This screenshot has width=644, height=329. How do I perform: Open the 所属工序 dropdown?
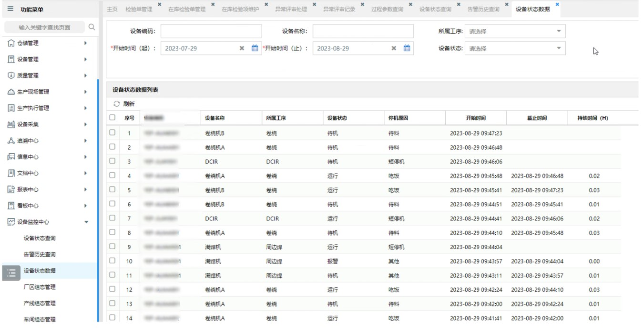point(514,31)
